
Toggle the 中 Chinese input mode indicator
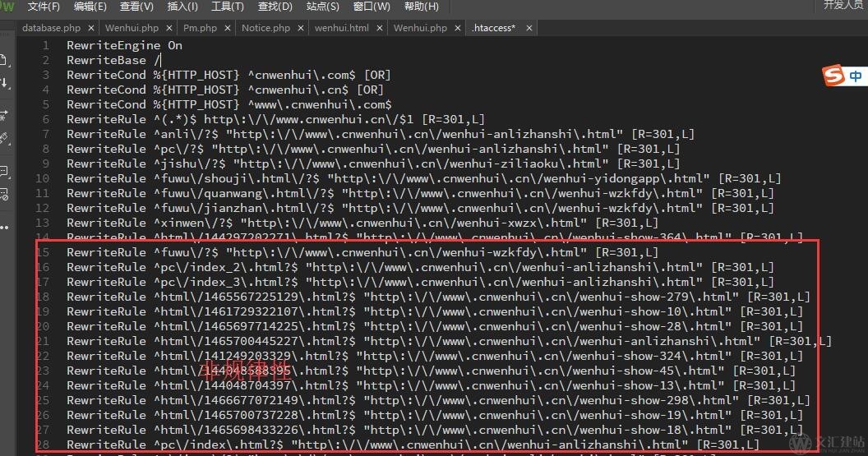click(x=856, y=76)
